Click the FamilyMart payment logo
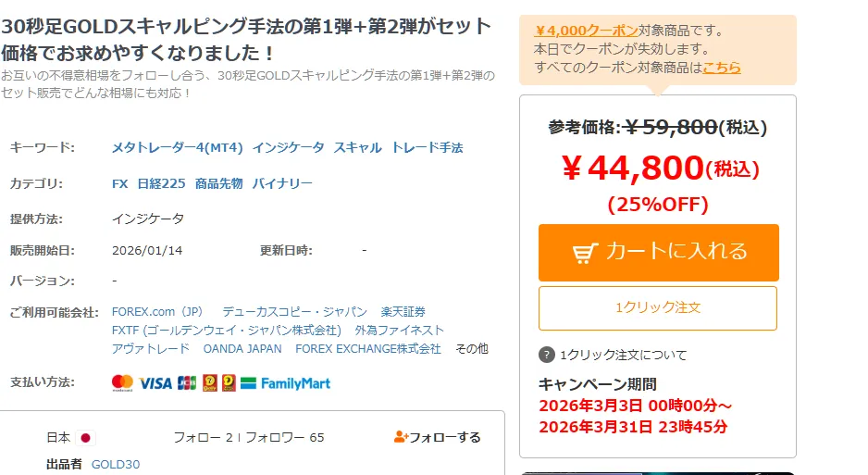This screenshot has width=868, height=475. click(x=285, y=382)
